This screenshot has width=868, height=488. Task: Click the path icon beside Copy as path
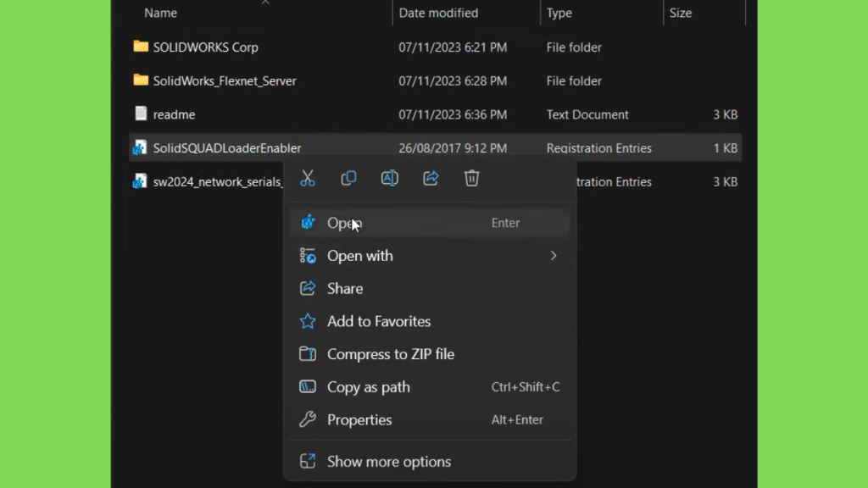(x=308, y=386)
